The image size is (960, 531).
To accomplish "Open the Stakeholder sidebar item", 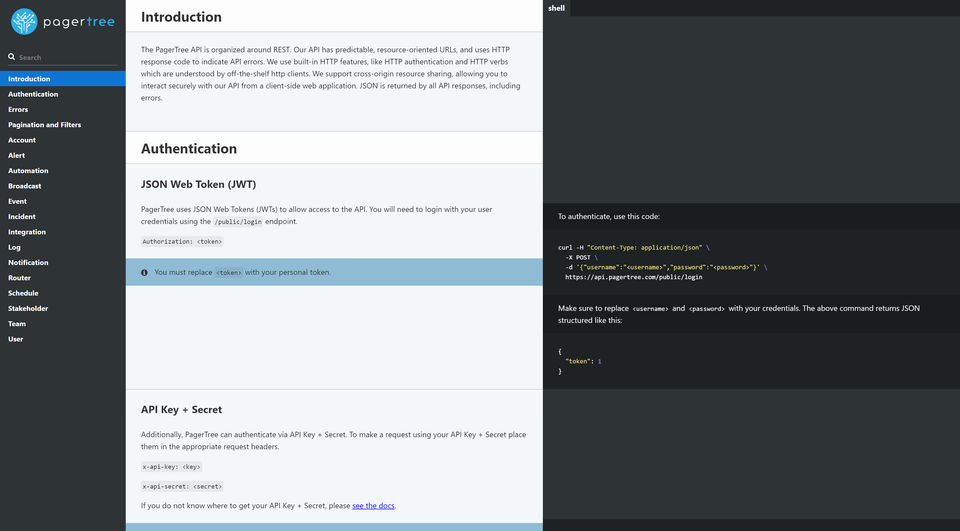I will click(x=28, y=308).
